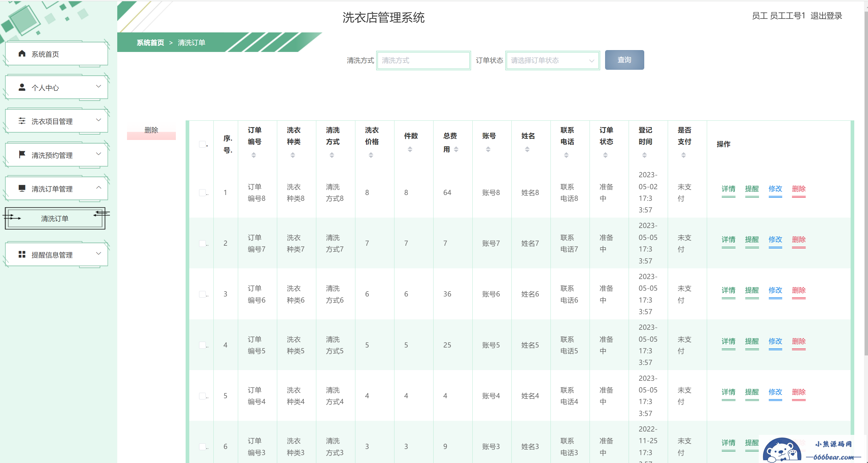
Task: Click the person icon for 个人中心
Action: coord(22,87)
